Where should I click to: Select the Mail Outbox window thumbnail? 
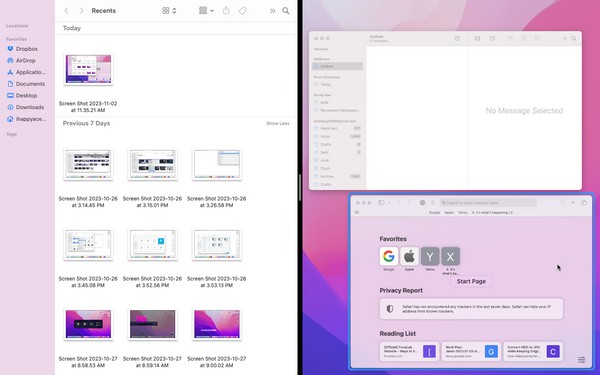point(445,110)
